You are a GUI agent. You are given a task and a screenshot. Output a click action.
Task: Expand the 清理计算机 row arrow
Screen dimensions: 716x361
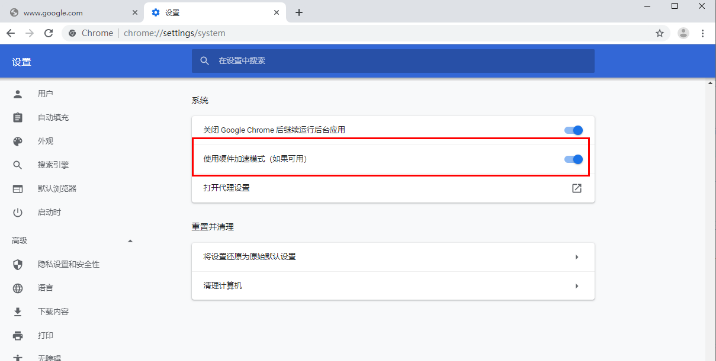click(577, 286)
